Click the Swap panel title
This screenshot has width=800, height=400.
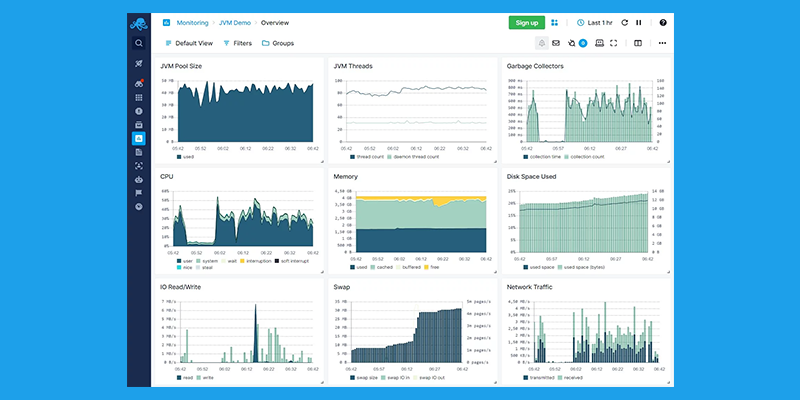[x=341, y=287]
